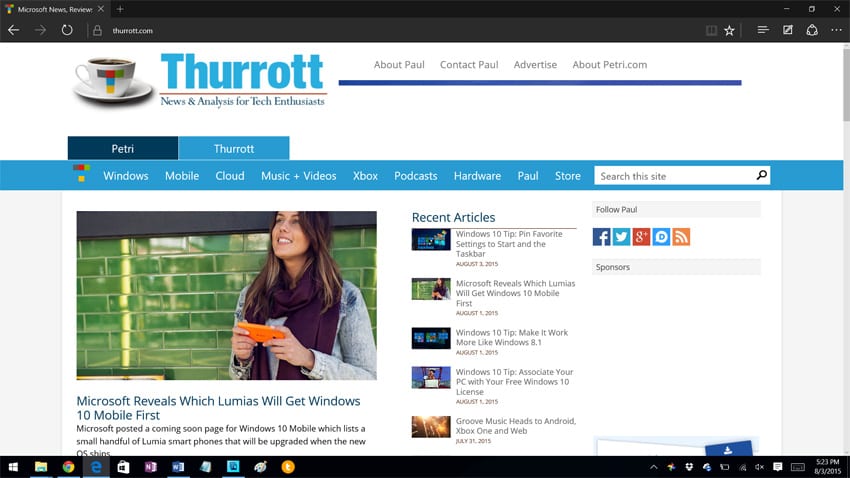Open File Explorer from taskbar
The image size is (850, 478).
41,467
